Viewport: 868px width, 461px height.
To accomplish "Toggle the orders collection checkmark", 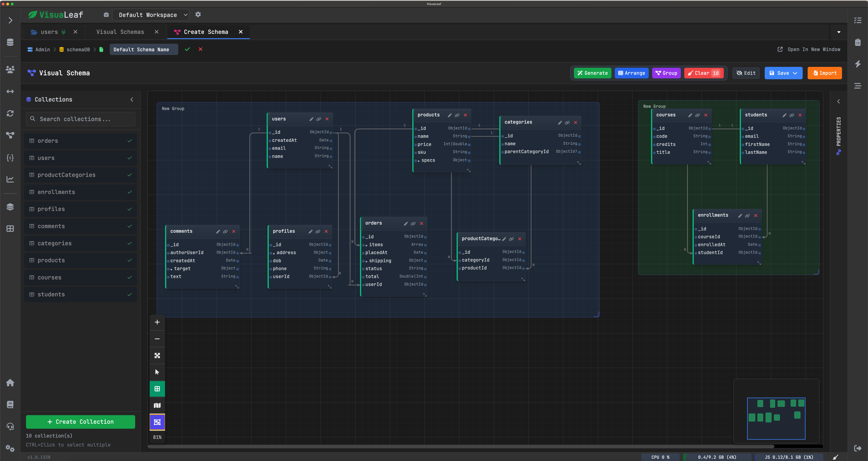I will click(x=130, y=141).
